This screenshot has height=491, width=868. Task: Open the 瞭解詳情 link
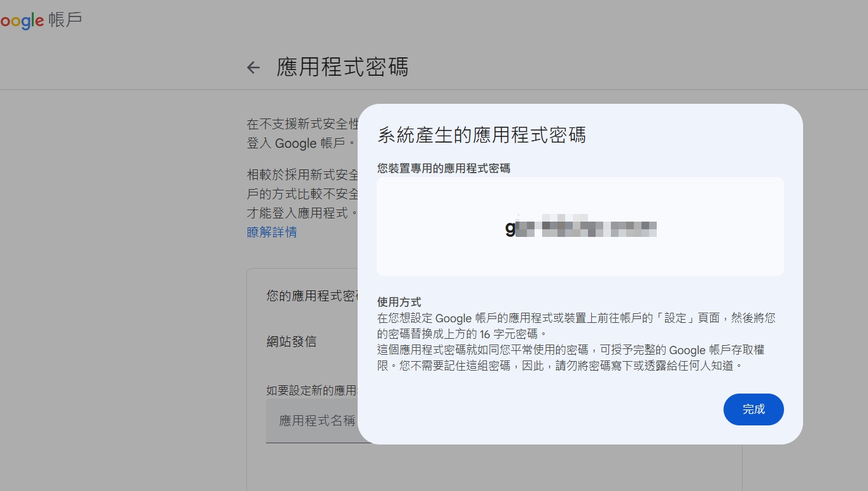coord(272,232)
